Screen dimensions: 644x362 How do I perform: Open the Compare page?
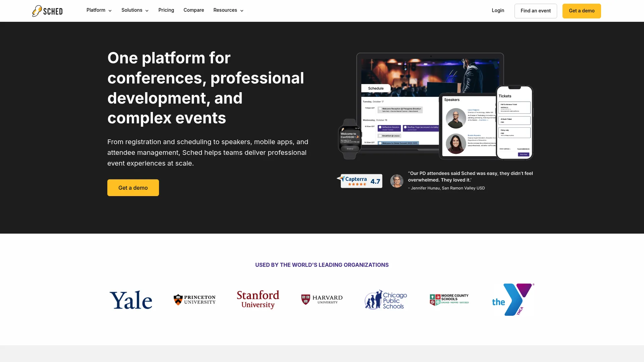(194, 10)
